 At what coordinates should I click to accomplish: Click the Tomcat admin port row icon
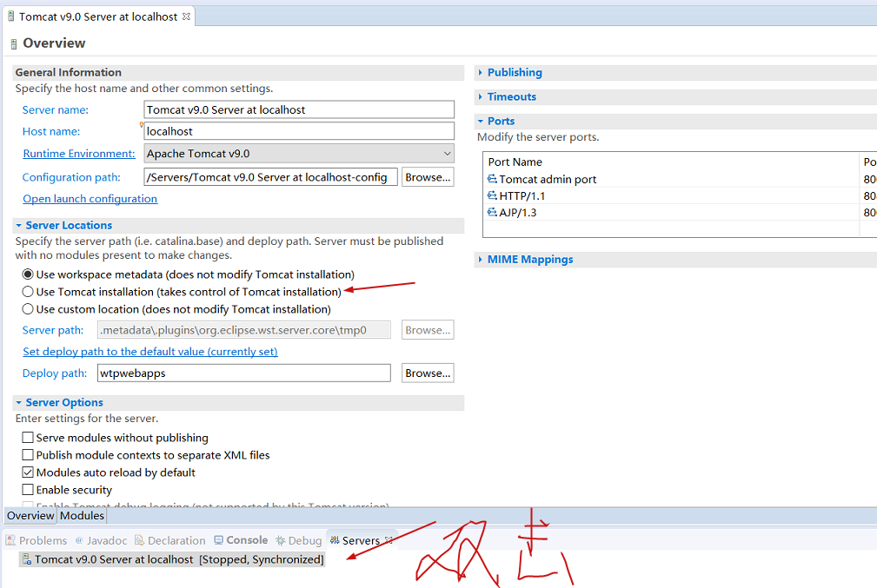click(x=492, y=179)
